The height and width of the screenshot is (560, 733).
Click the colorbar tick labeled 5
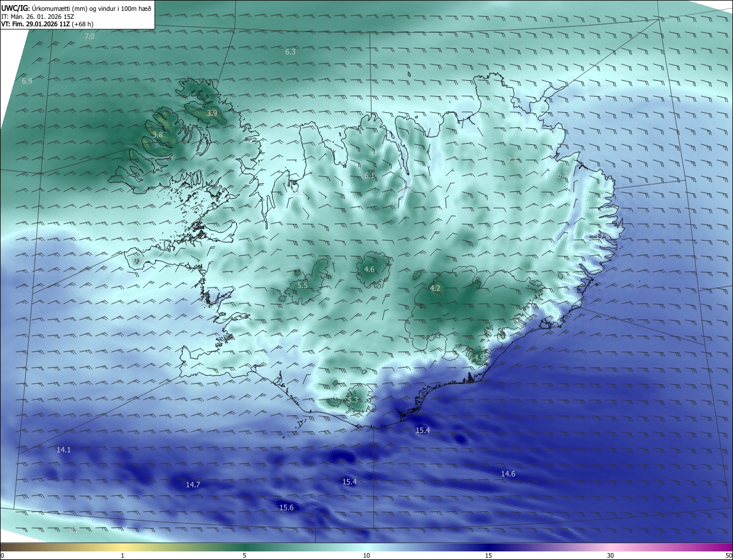245,555
